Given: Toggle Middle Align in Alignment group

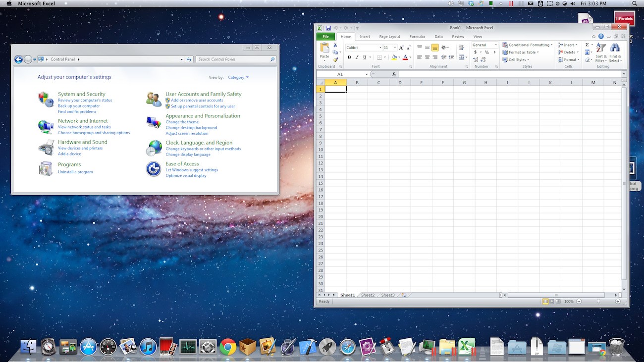Looking at the screenshot, I should [x=427, y=48].
